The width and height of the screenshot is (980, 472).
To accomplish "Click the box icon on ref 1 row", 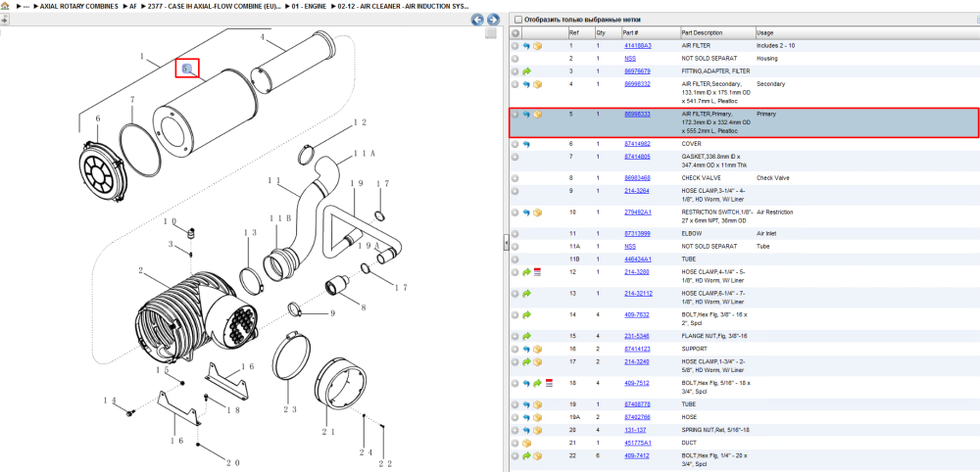I will 537,46.
